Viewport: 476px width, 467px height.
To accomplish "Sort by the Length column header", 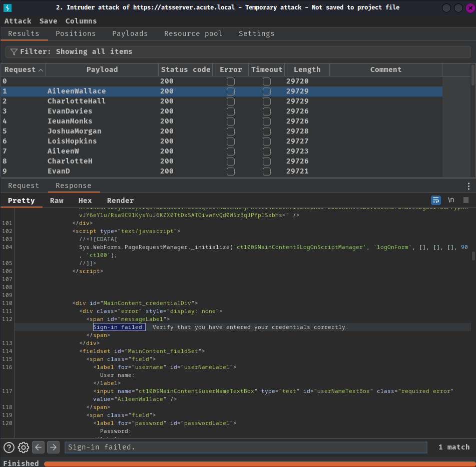I will 307,69.
